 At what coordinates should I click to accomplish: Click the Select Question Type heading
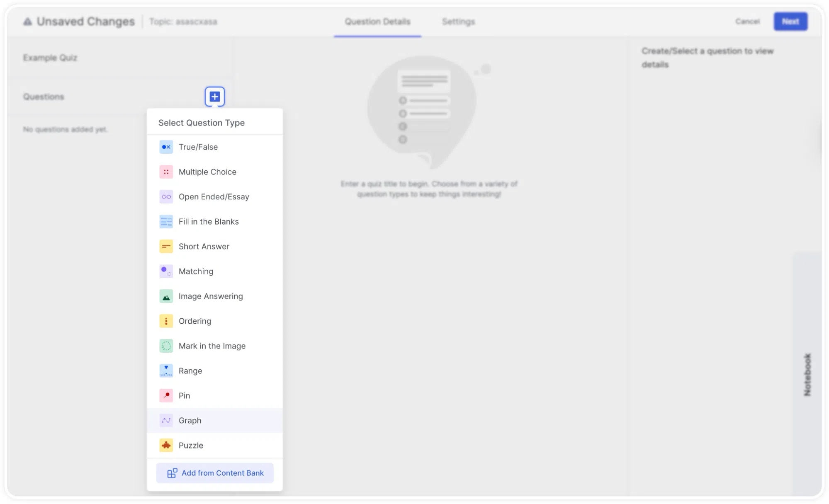tap(202, 123)
